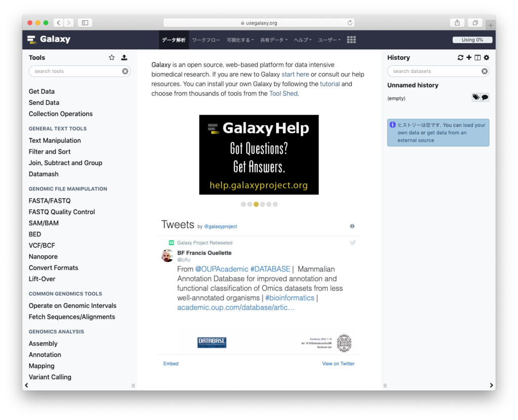
Task: Open the grid apps icon in masthead
Action: [x=351, y=40]
